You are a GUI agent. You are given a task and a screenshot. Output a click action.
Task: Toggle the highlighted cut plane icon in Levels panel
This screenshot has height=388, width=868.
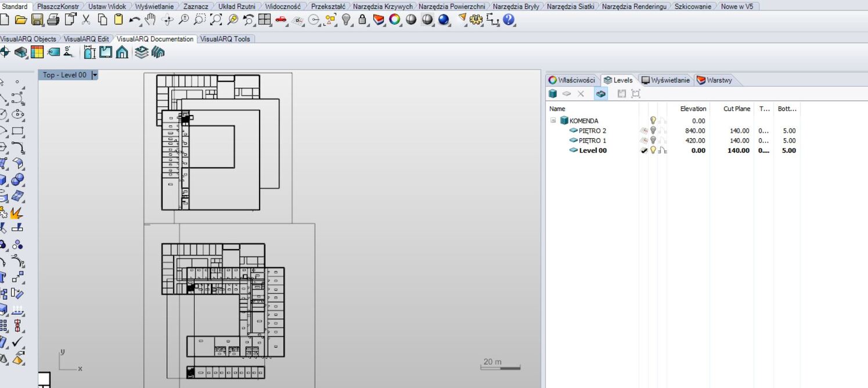click(x=601, y=94)
